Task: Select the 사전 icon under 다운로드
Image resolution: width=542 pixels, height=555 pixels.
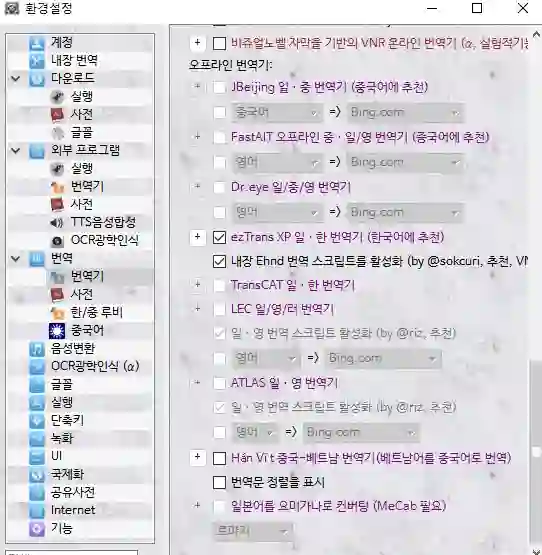Action: click(x=57, y=114)
